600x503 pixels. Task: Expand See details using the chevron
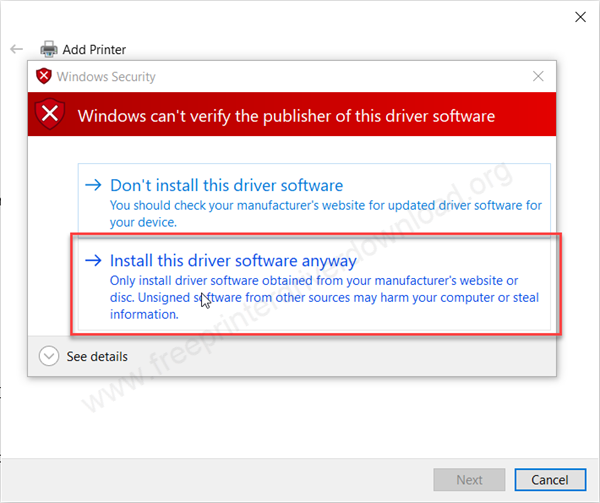point(48,356)
